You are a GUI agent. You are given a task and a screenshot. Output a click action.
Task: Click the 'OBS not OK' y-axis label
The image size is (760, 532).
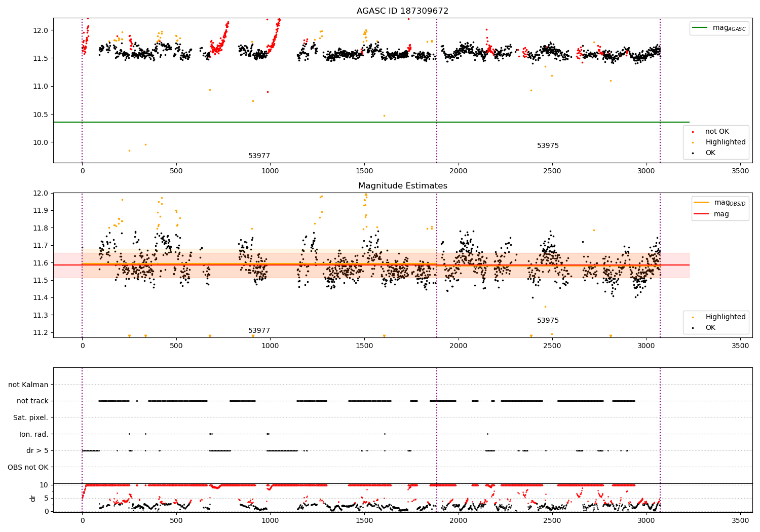[x=28, y=467]
